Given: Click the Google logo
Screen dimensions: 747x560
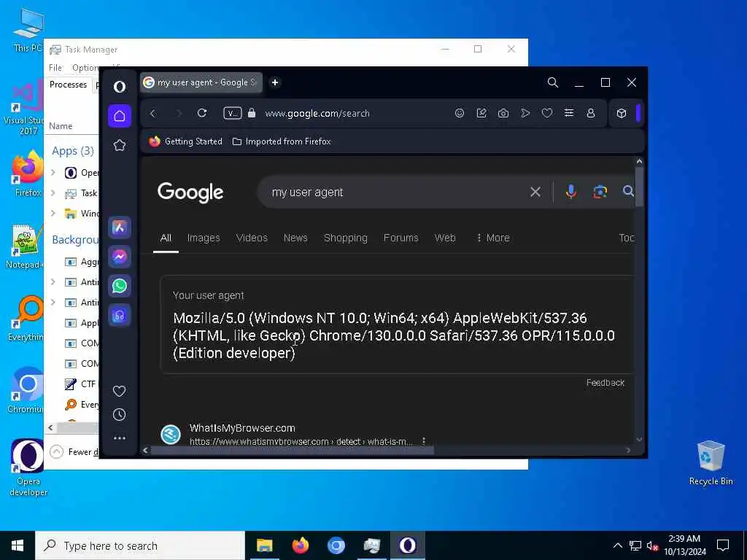Looking at the screenshot, I should 190,192.
